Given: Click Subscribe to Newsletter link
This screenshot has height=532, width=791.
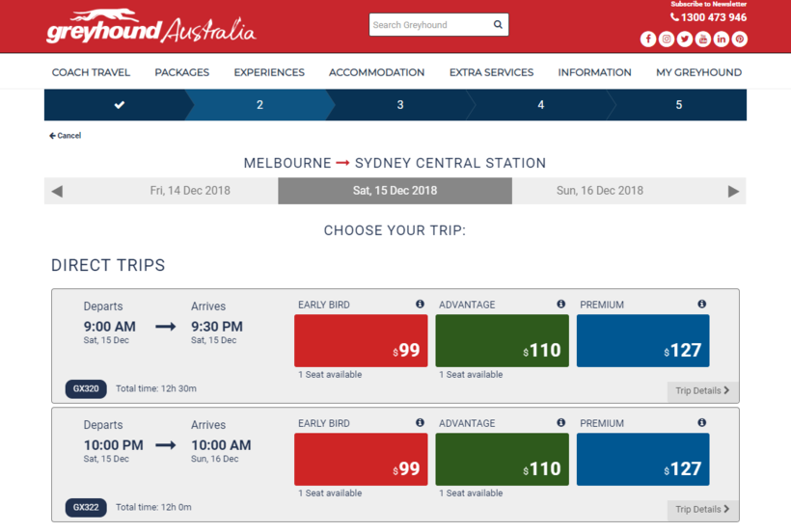Looking at the screenshot, I should pyautogui.click(x=708, y=5).
